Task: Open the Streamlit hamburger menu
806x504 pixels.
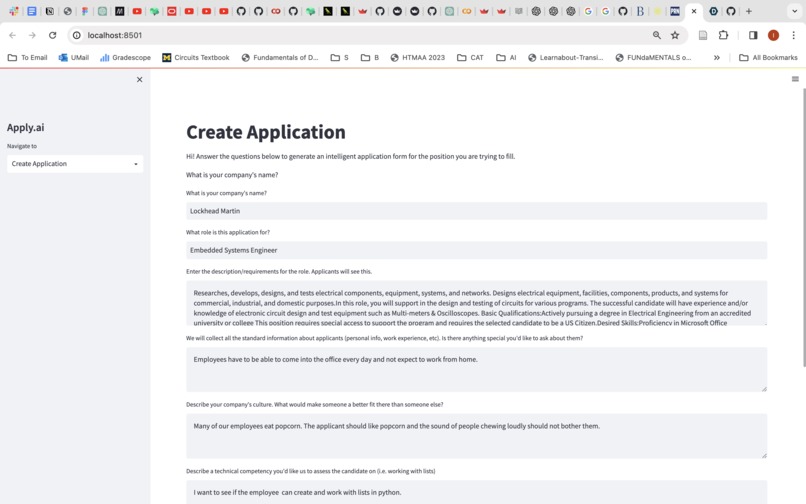Action: pyautogui.click(x=795, y=79)
